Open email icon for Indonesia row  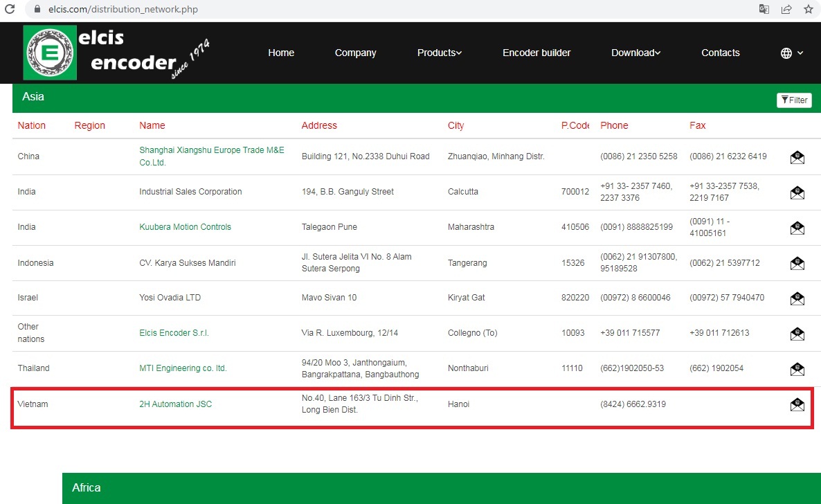pyautogui.click(x=797, y=263)
